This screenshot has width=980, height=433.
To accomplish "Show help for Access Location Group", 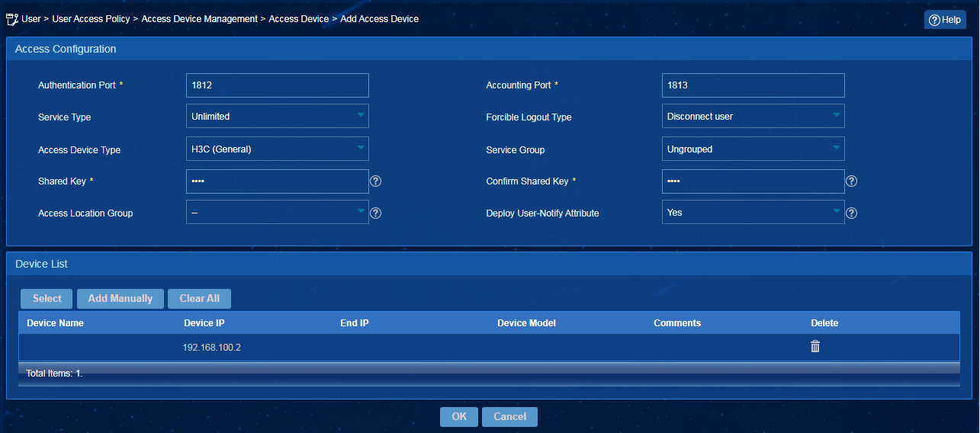I will click(375, 213).
